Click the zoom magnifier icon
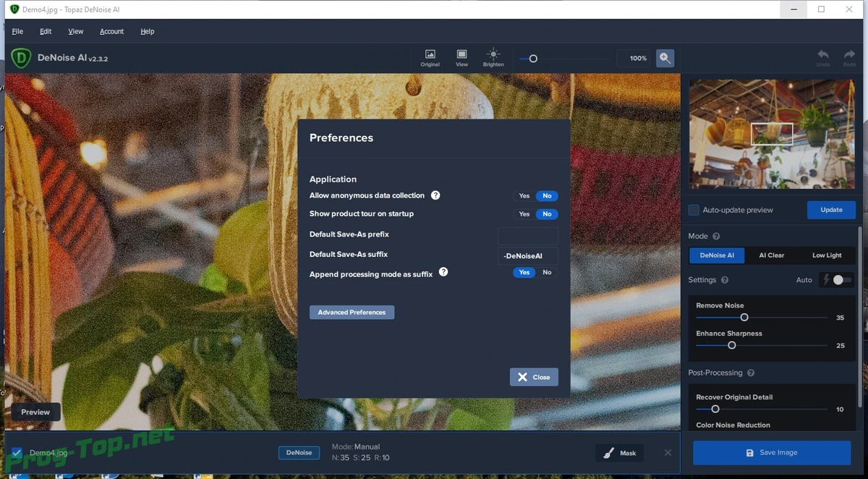 665,58
